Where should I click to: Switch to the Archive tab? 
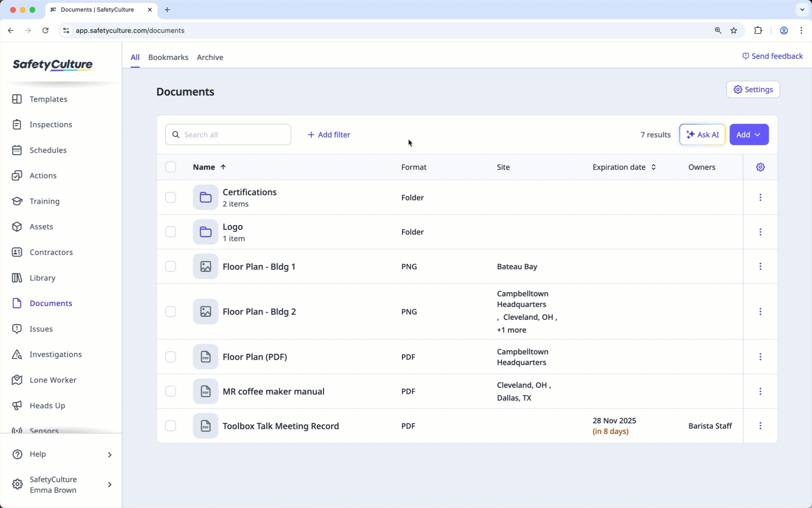(210, 57)
